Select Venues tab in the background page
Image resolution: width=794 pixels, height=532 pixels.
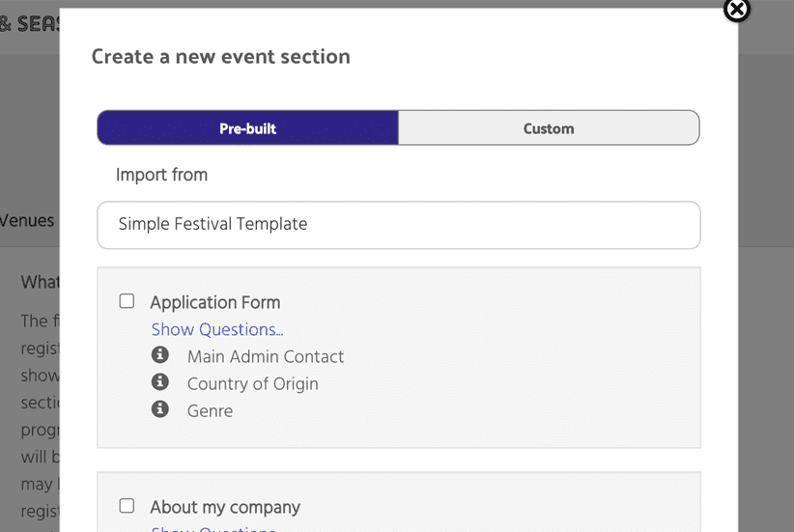click(27, 221)
